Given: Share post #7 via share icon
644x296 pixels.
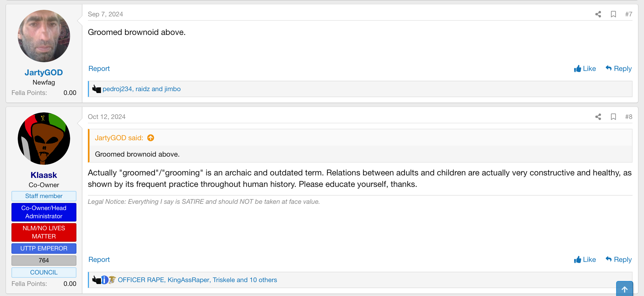Looking at the screenshot, I should (598, 14).
